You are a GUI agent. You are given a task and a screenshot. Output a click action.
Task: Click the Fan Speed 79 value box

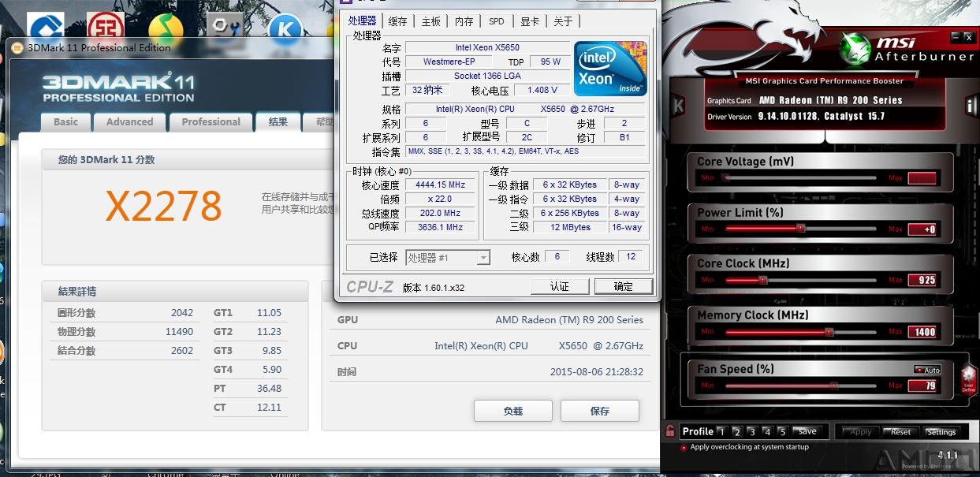click(922, 386)
